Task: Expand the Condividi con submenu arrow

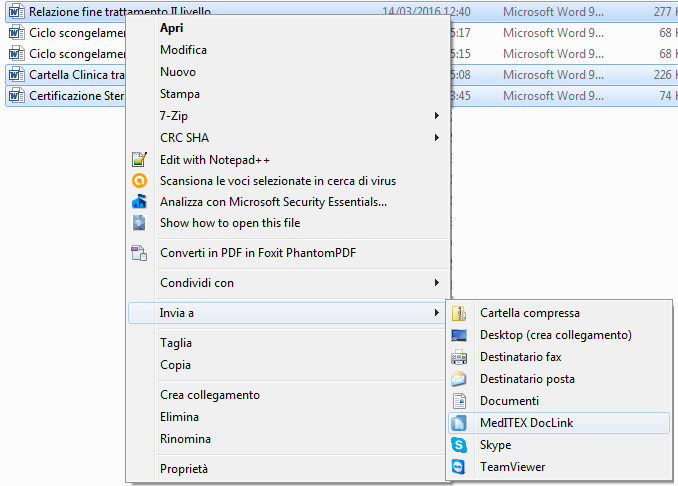Action: [437, 283]
